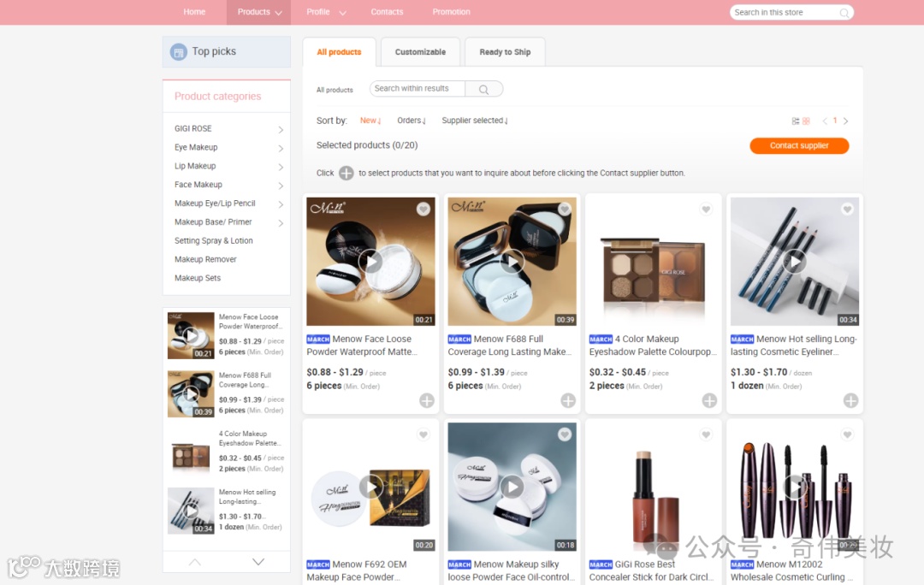Switch to list view layout icon
The height and width of the screenshot is (585, 924).
796,121
